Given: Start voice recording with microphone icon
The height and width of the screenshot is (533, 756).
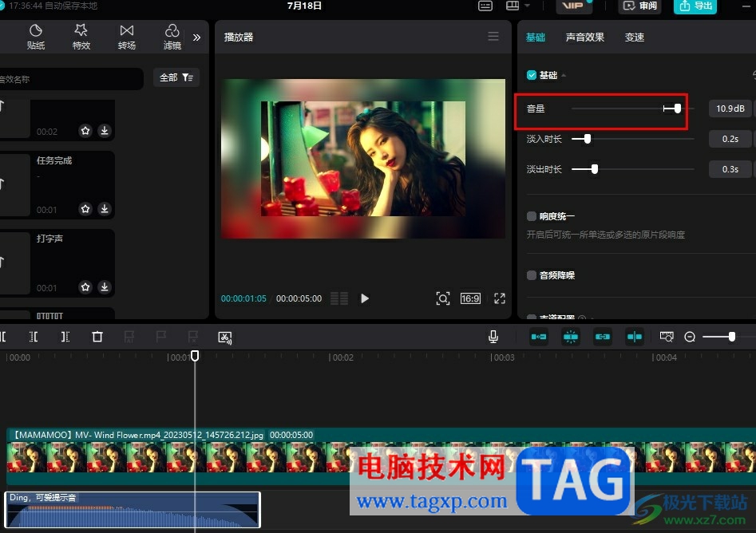Looking at the screenshot, I should coord(493,337).
